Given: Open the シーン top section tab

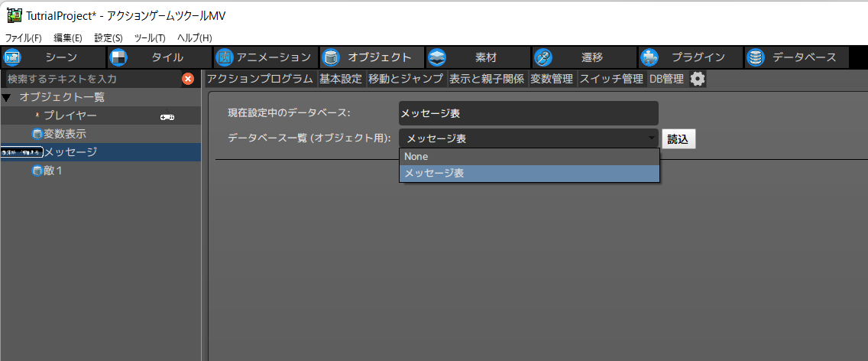Looking at the screenshot, I should point(53,57).
